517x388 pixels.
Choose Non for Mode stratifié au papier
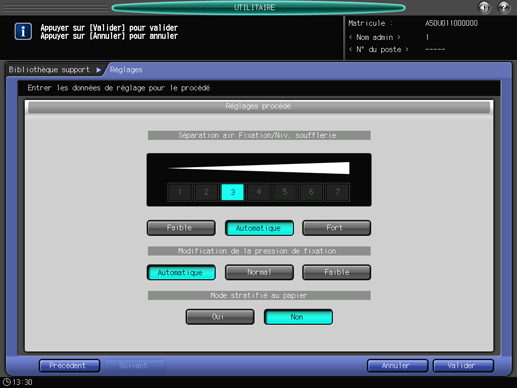click(298, 317)
